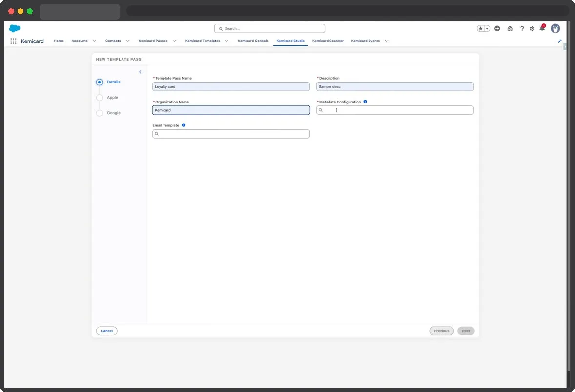Screen dimensions: 575x392
Task: Open the user profile avatar
Action: 555,29
